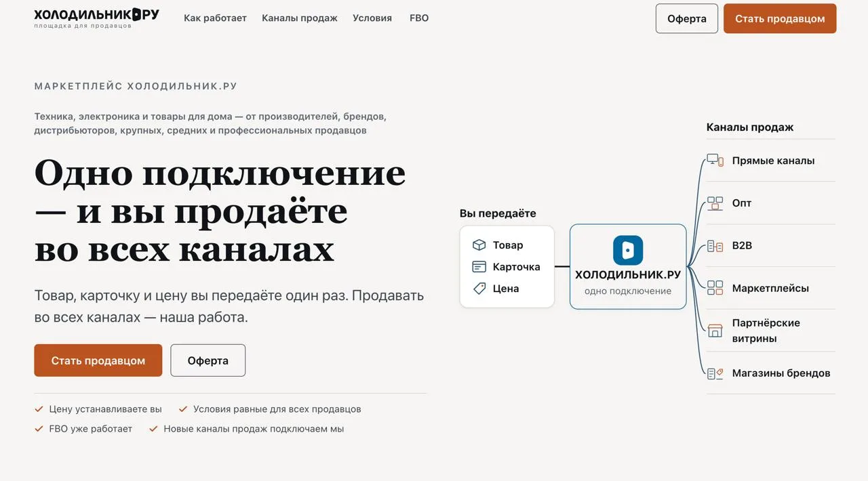
Task: Click the icon for Магазины брендов
Action: [715, 373]
